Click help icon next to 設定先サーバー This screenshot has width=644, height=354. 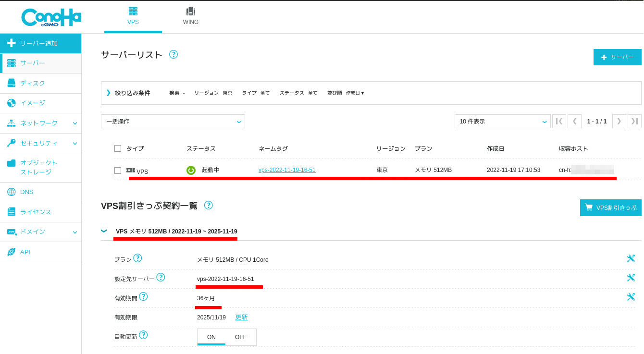pyautogui.click(x=161, y=277)
